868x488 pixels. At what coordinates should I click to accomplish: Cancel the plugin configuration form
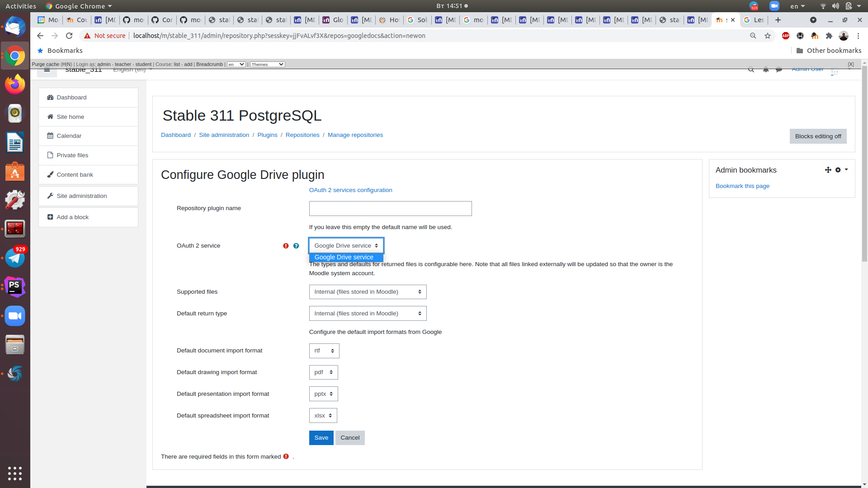[350, 438]
